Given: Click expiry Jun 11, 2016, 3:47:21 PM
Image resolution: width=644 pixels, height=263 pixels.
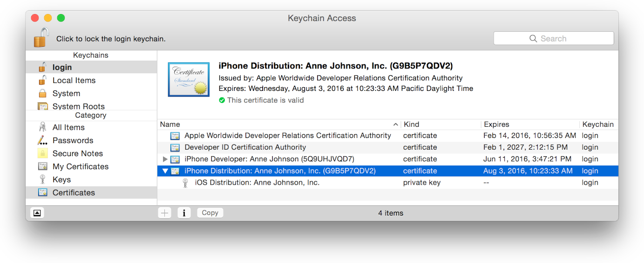Looking at the screenshot, I should pos(527,159).
